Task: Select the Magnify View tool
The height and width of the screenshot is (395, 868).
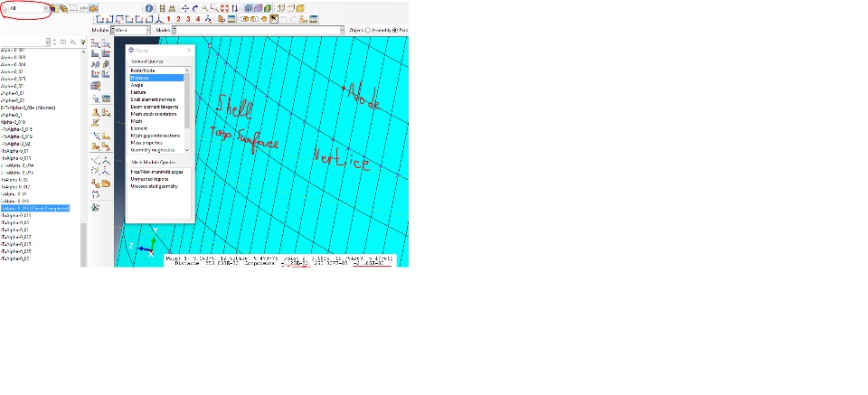Action: (204, 8)
